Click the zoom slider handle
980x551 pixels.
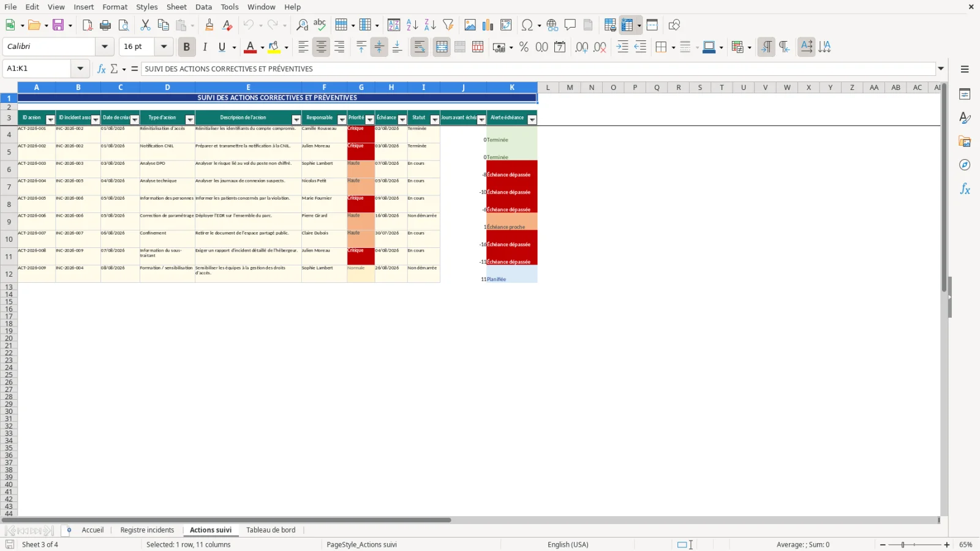[x=903, y=545]
